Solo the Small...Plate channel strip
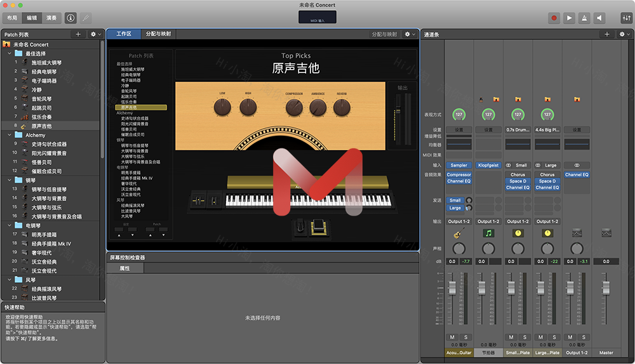Viewport: 635px width, 364px height. tap(525, 337)
